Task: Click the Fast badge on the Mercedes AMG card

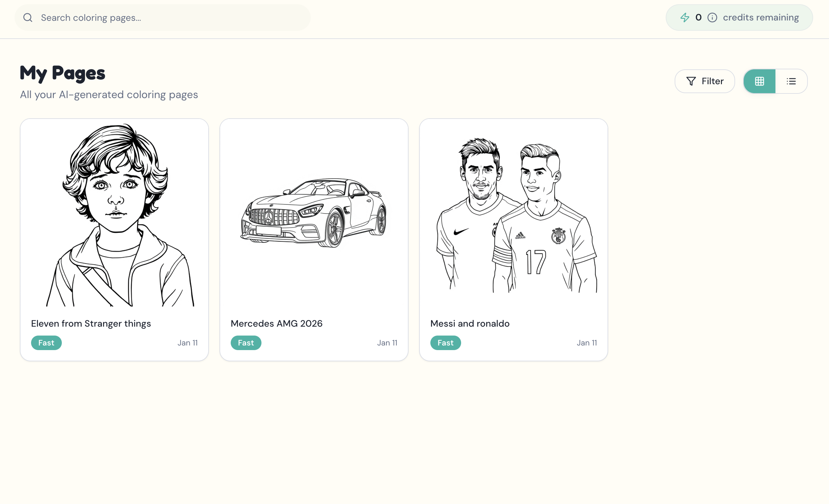Action: 246,342
